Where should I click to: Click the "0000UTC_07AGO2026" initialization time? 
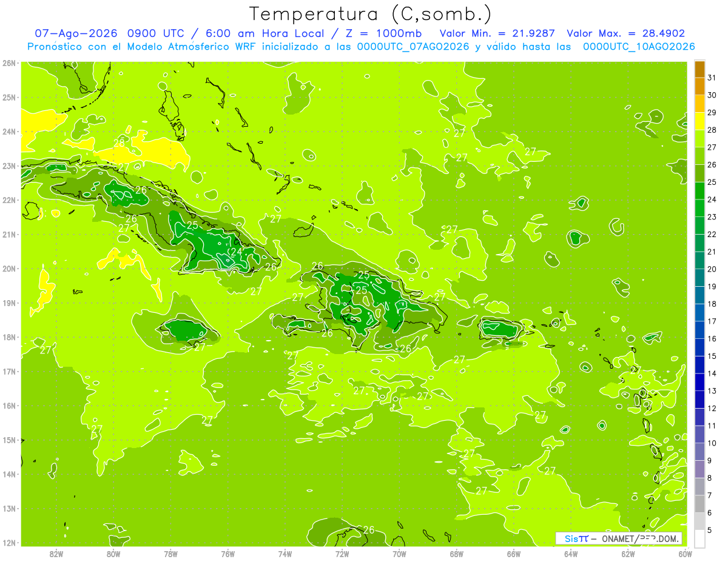[x=413, y=47]
